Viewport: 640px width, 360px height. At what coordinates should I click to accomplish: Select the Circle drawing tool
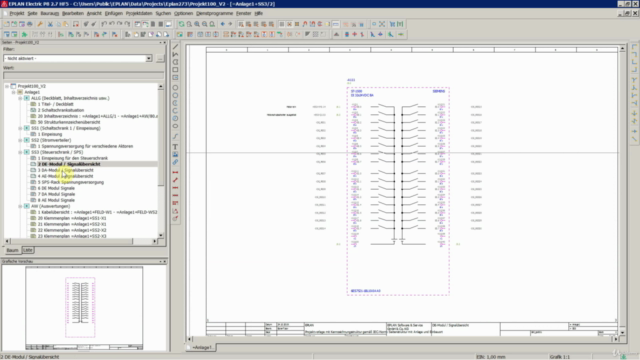[x=176, y=88]
